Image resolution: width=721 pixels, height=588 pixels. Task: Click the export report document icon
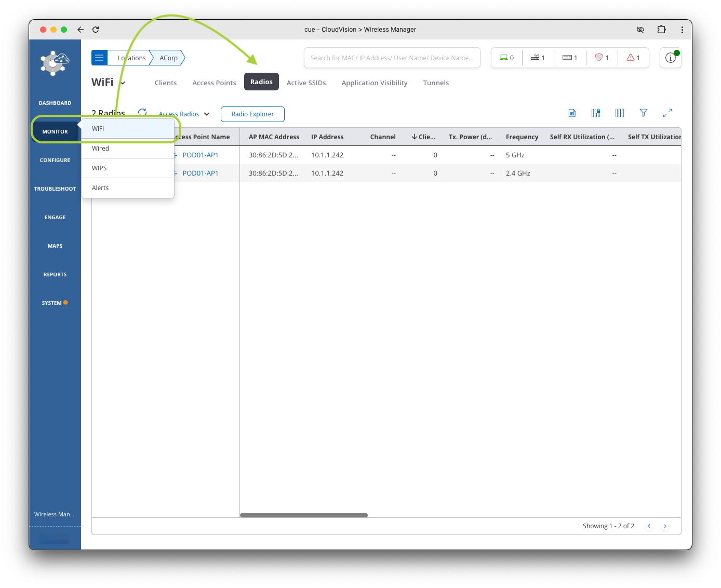572,113
